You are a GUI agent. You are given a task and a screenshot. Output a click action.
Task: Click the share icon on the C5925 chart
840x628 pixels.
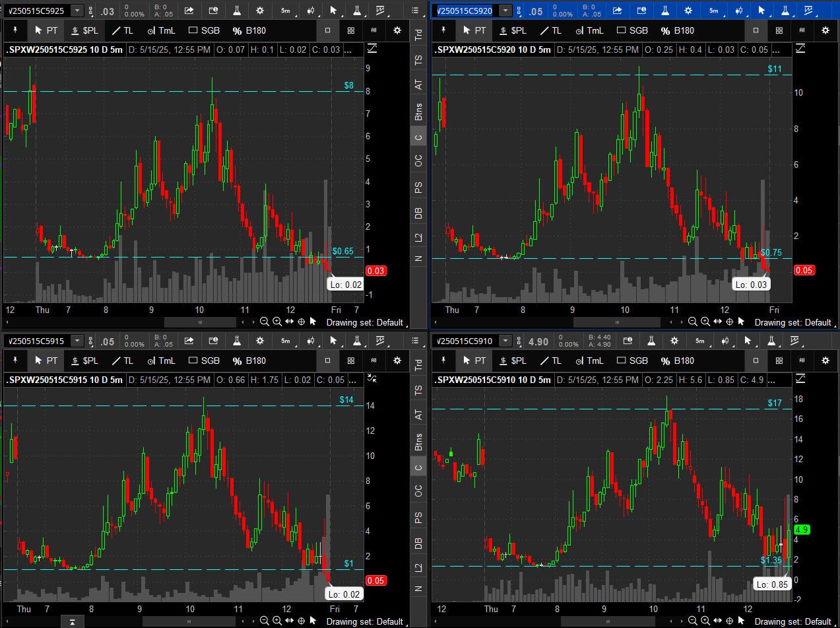(x=189, y=11)
